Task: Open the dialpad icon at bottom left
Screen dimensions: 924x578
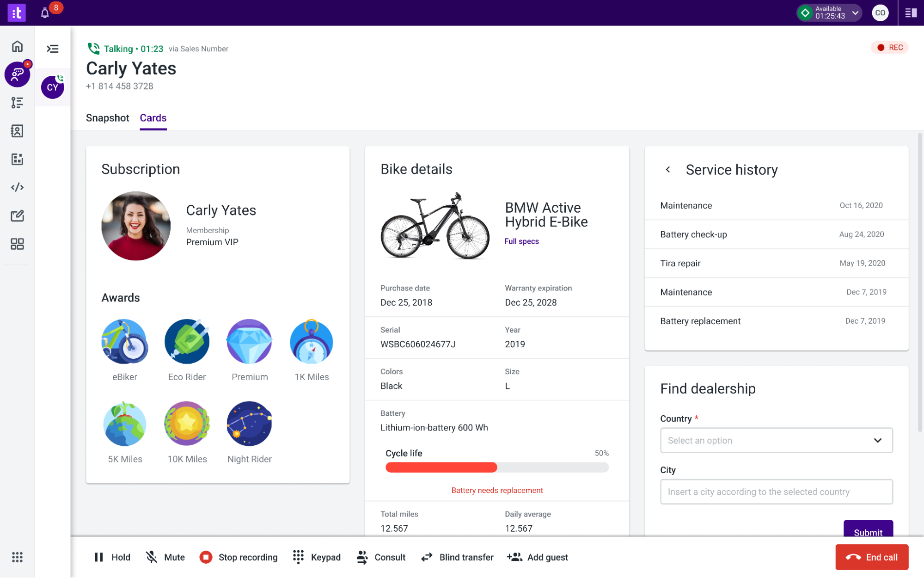Action: tap(17, 557)
